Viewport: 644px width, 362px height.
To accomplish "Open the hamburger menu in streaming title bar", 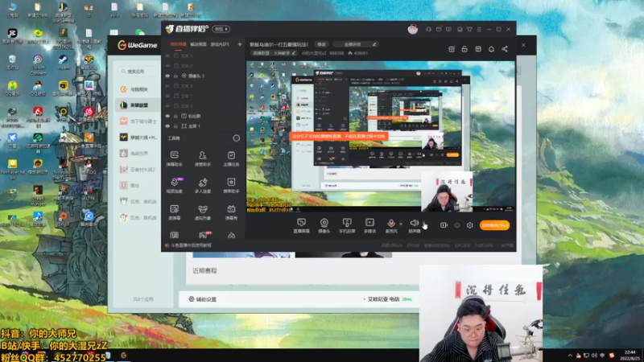I will coord(479,29).
